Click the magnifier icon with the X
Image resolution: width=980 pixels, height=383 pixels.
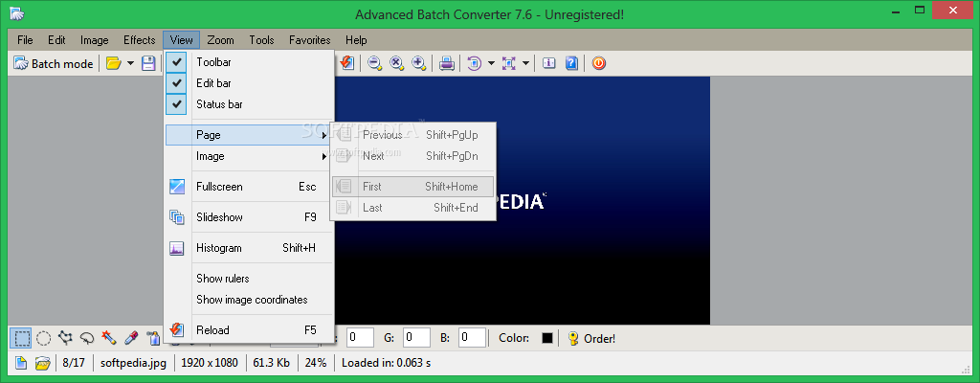coord(397,63)
